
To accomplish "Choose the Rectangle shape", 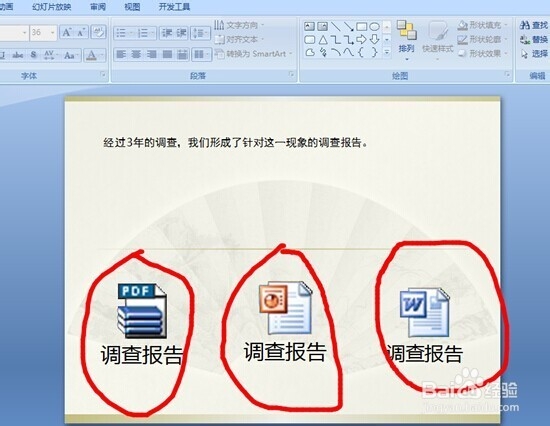I will point(362,26).
